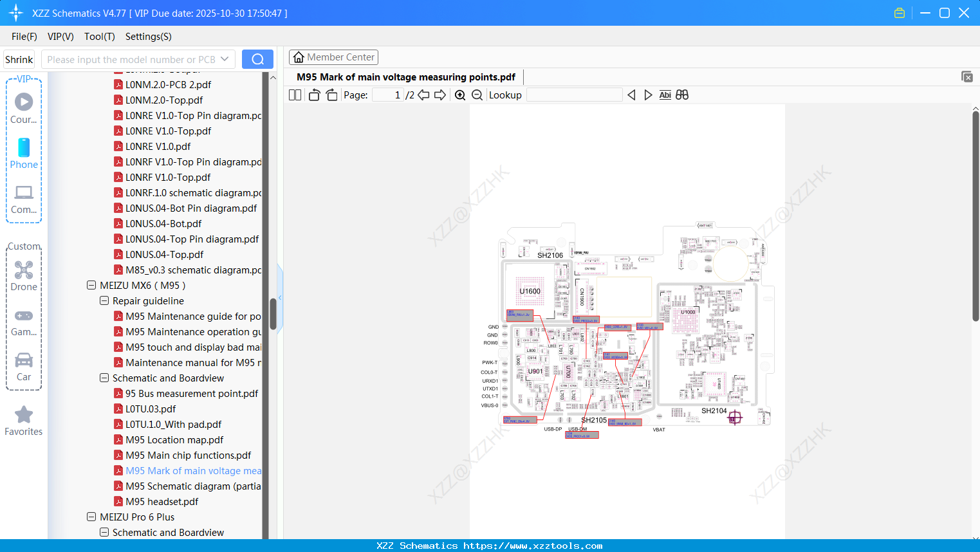Screen dimensions: 980x552
Task: Click the Shrink button
Action: 19,59
